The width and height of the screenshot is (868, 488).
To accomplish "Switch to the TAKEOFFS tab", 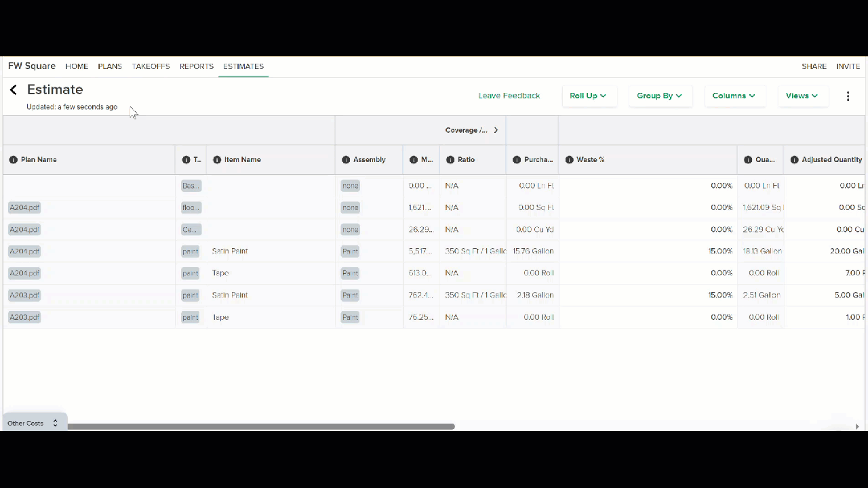I will (x=151, y=66).
